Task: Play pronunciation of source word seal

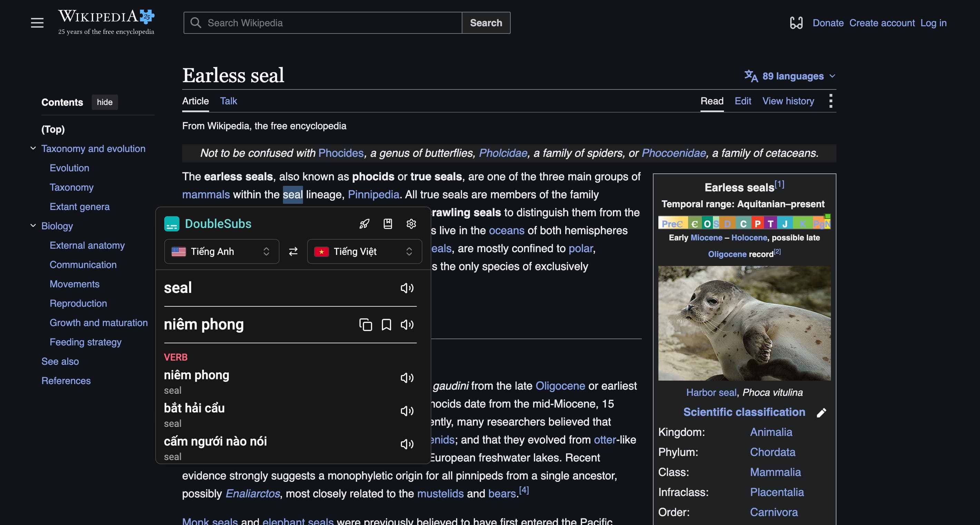Action: click(x=407, y=288)
